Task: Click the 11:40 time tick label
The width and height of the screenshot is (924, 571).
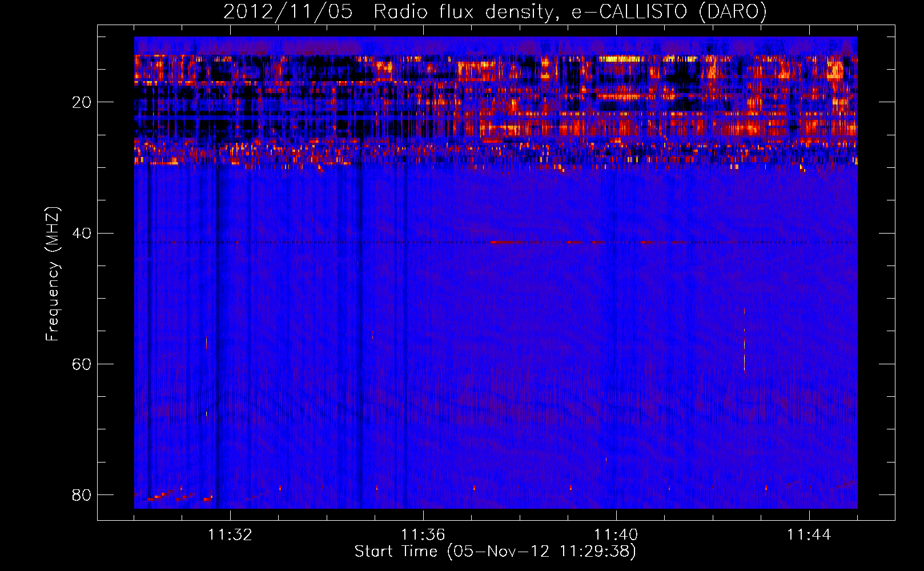Action: [x=616, y=535]
